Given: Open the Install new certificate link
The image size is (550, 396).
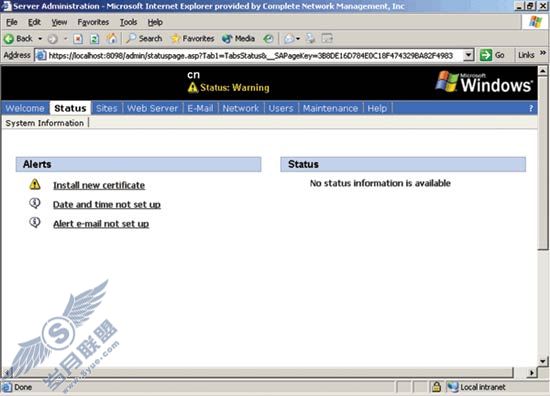Looking at the screenshot, I should tap(99, 185).
